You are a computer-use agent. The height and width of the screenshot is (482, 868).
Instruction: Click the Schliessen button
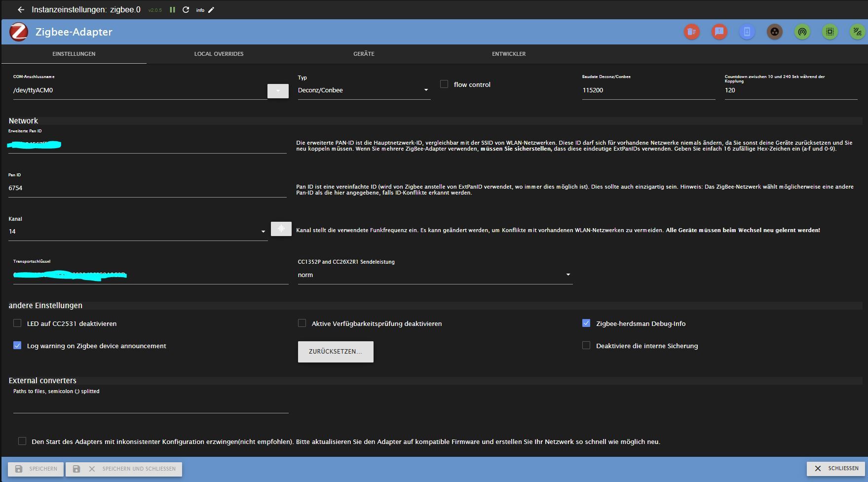[836, 468]
